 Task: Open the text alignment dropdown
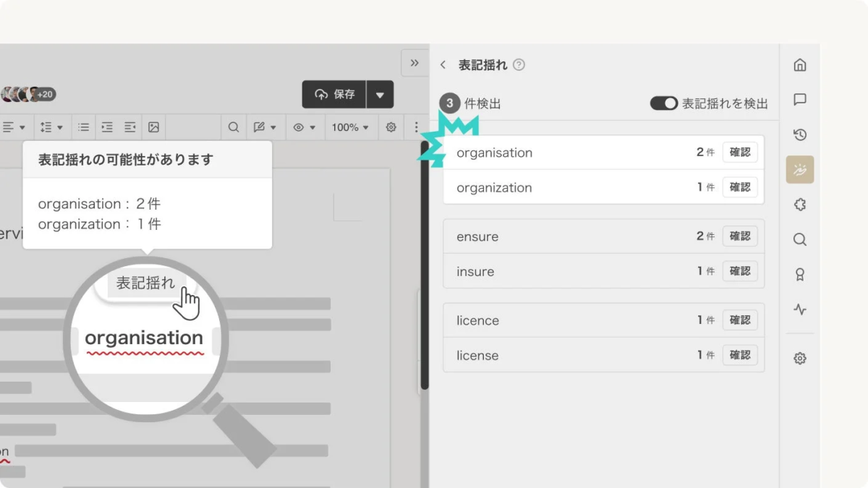pos(14,127)
